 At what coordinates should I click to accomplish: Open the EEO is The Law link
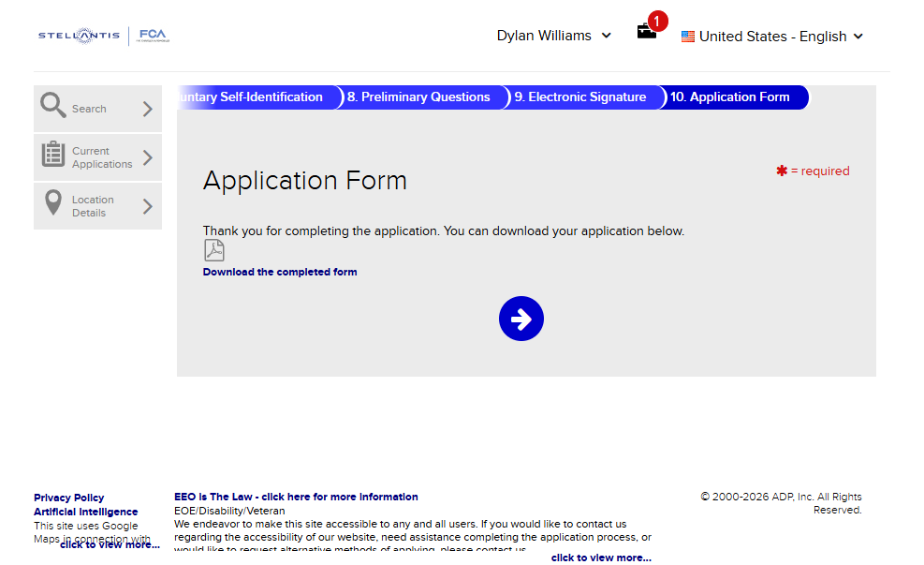point(296,497)
